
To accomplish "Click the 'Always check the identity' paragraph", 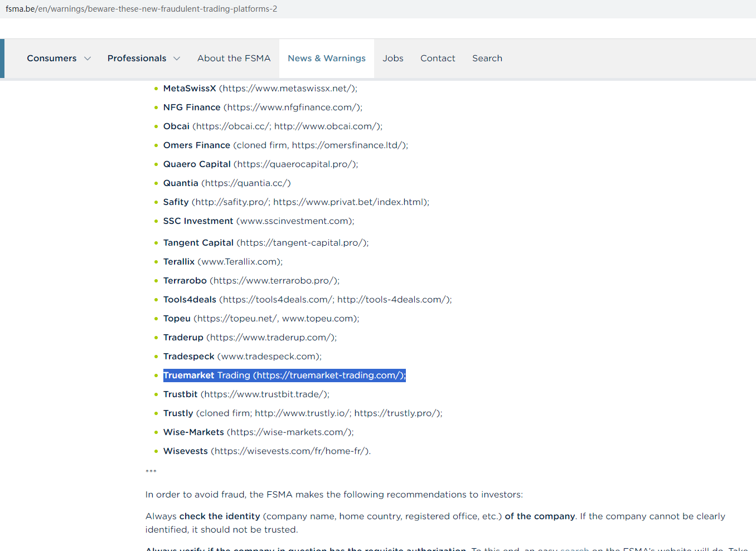I will pyautogui.click(x=435, y=523).
